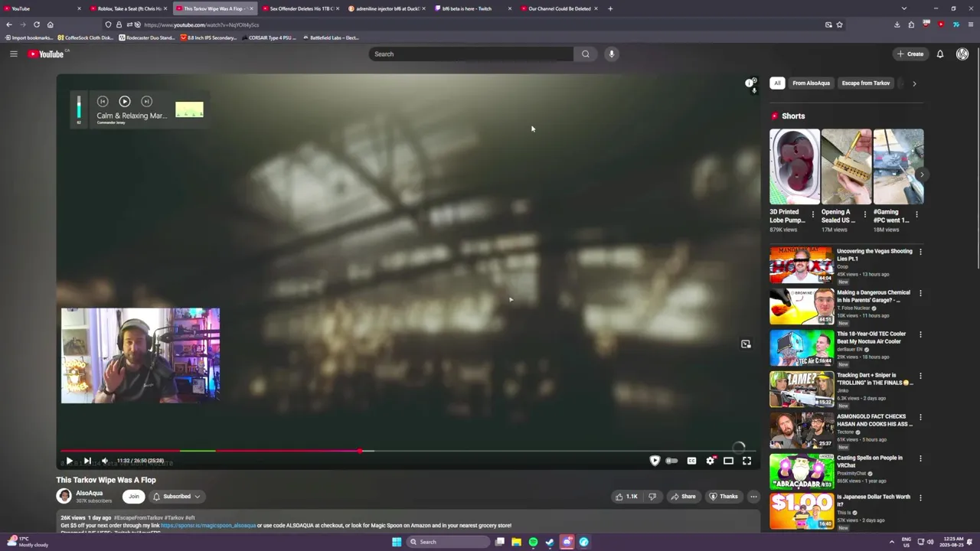The image size is (980, 551).
Task: Open options for Casting Spells on People video
Action: [x=920, y=458]
